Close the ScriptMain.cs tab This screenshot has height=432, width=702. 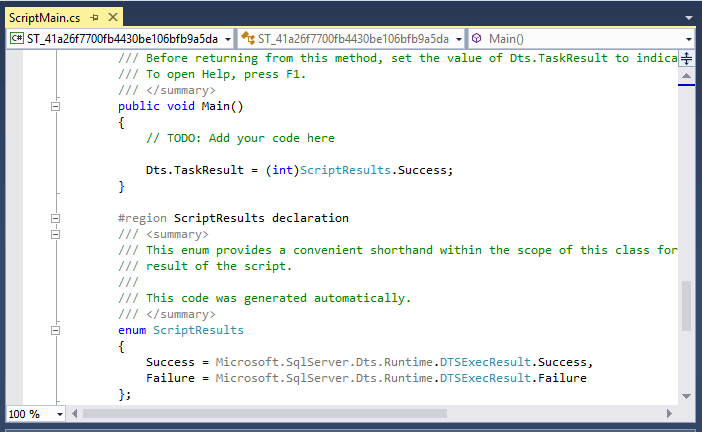tap(113, 17)
